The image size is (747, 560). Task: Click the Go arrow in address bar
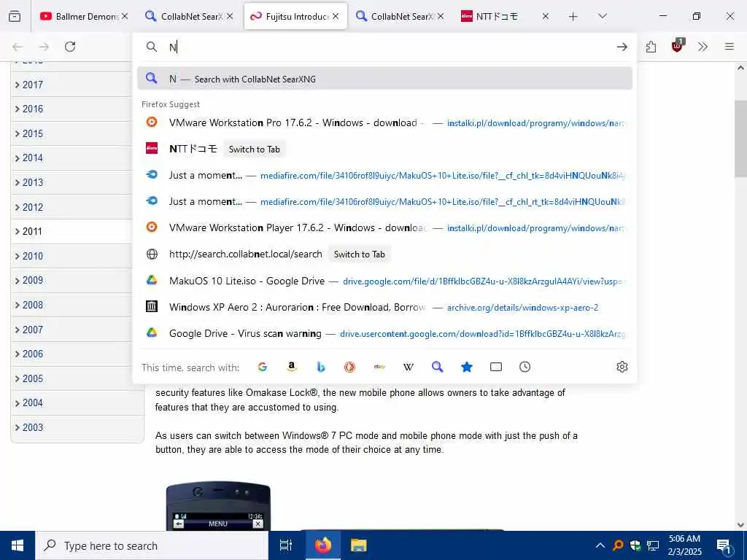coord(622,47)
